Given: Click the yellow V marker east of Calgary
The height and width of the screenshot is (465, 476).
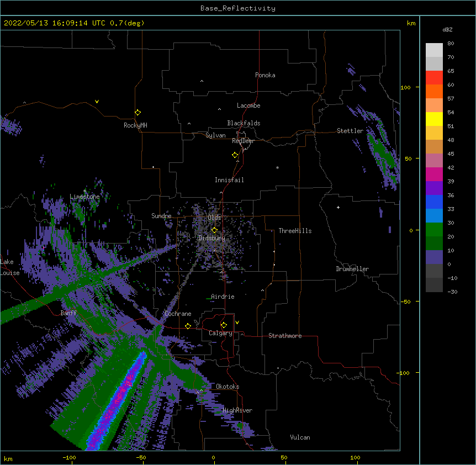Looking at the screenshot, I should point(237,323).
